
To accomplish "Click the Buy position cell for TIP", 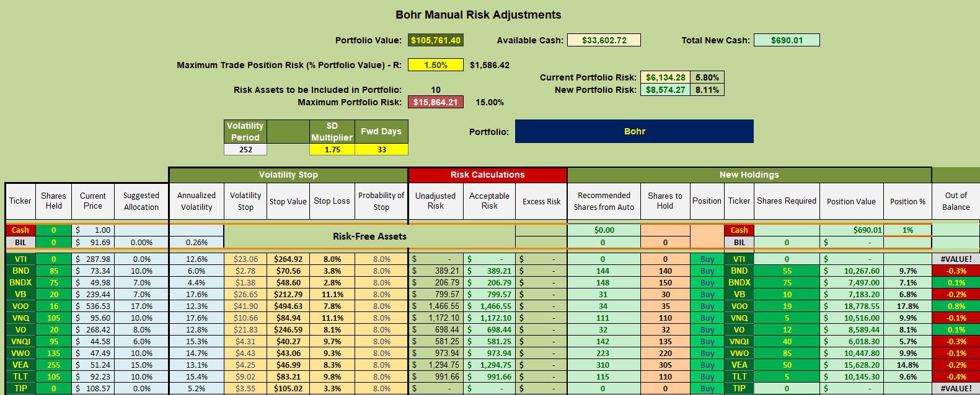I will tap(707, 388).
